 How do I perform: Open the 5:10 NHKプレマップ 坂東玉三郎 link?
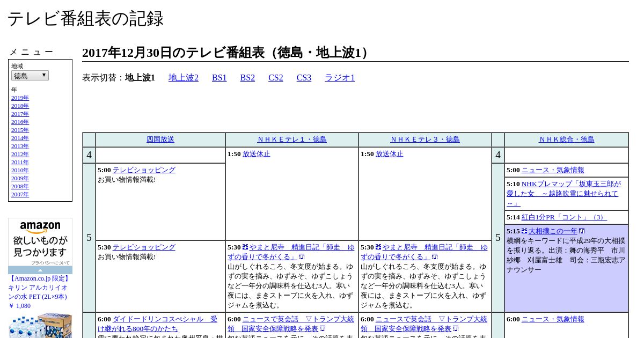563,194
